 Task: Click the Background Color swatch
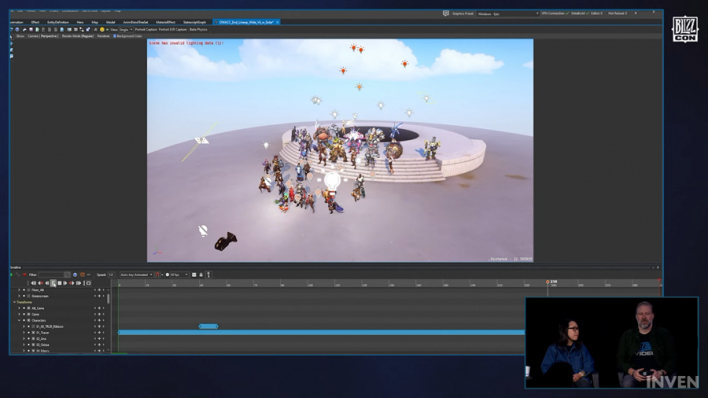[115, 36]
